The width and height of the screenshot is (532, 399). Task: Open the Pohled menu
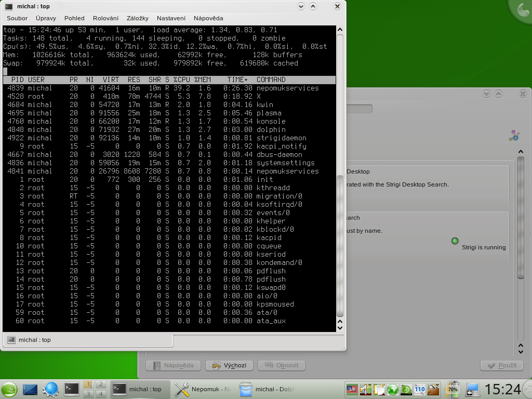74,18
